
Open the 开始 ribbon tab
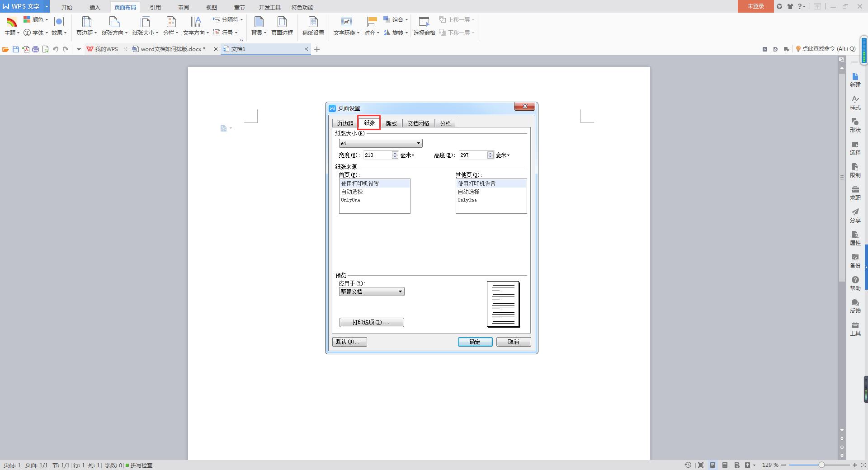point(67,7)
